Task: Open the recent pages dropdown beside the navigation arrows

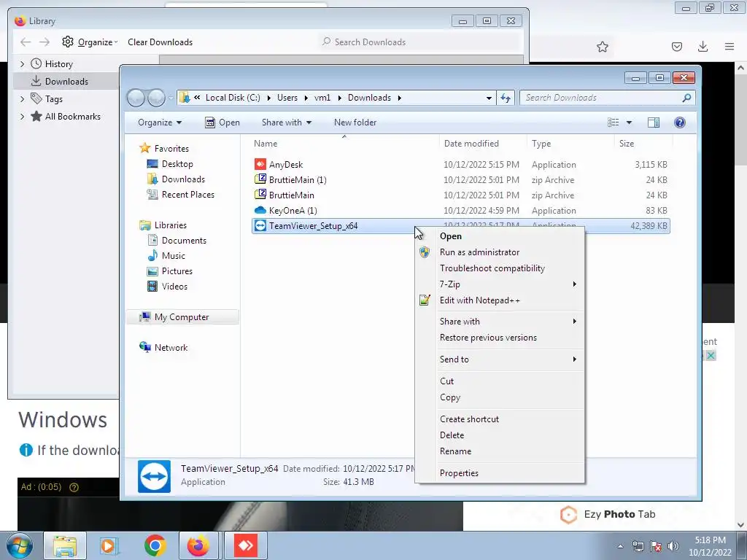Action: point(171,98)
